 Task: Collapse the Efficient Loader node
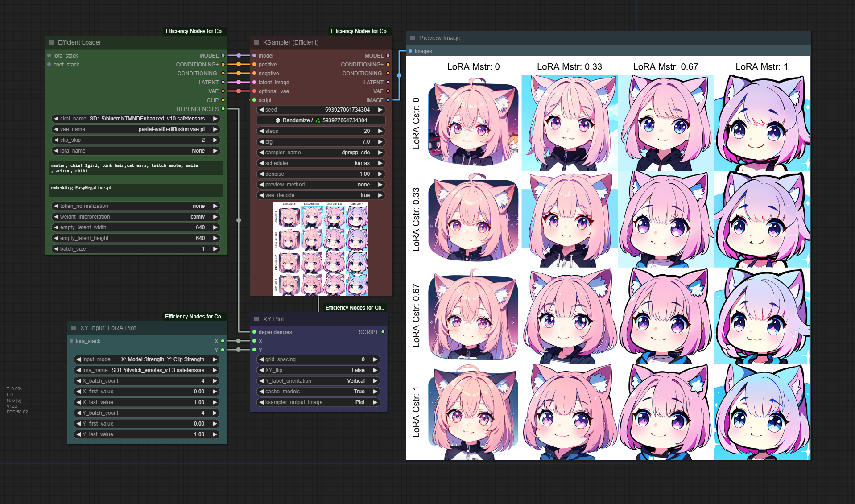tap(51, 42)
